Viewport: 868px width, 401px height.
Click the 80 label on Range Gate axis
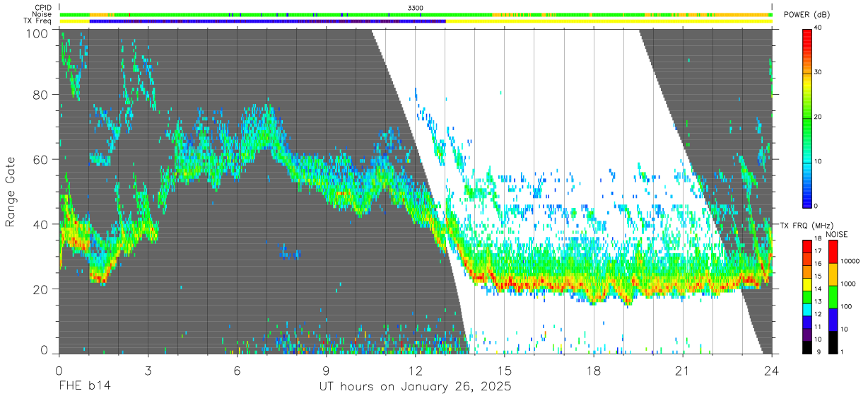[x=42, y=95]
